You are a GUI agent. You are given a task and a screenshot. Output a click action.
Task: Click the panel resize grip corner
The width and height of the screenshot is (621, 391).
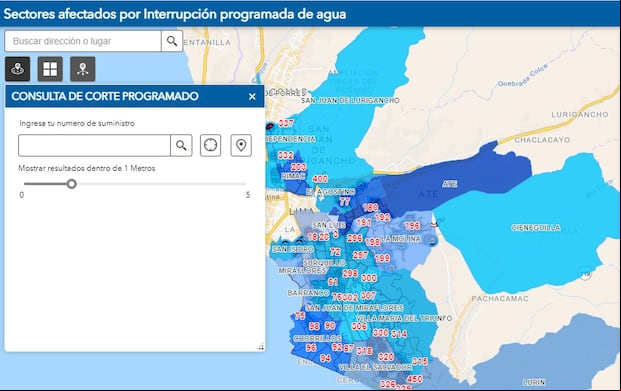[x=260, y=347]
